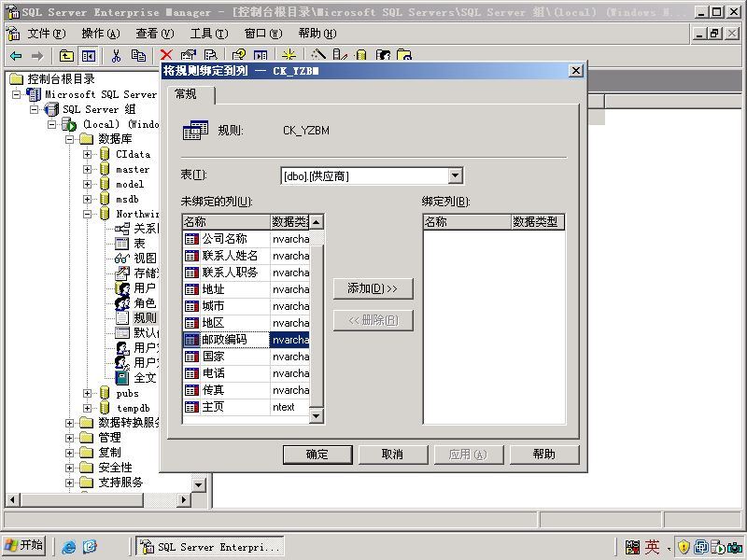Click the Up one level folder icon

(x=66, y=56)
